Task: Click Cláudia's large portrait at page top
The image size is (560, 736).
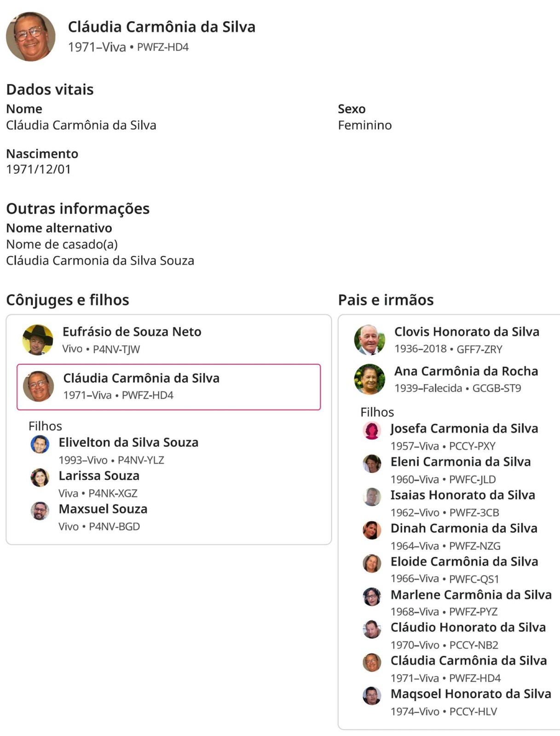Action: coord(31,37)
